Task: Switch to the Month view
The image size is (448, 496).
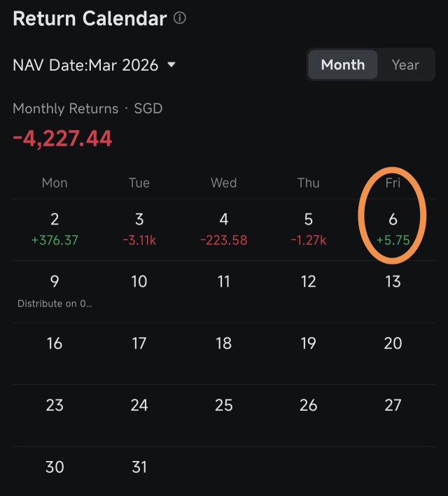Action: click(x=343, y=64)
